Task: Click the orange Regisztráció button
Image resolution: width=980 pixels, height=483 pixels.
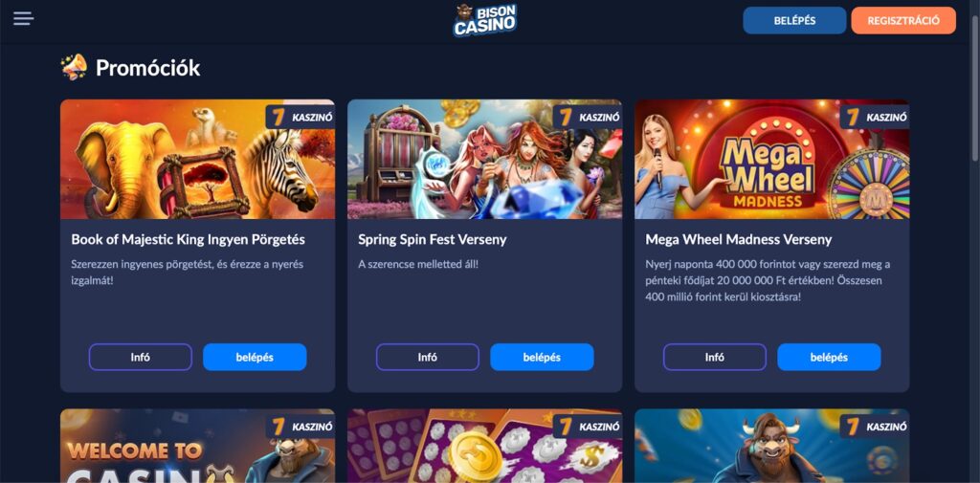Action: pos(903,20)
